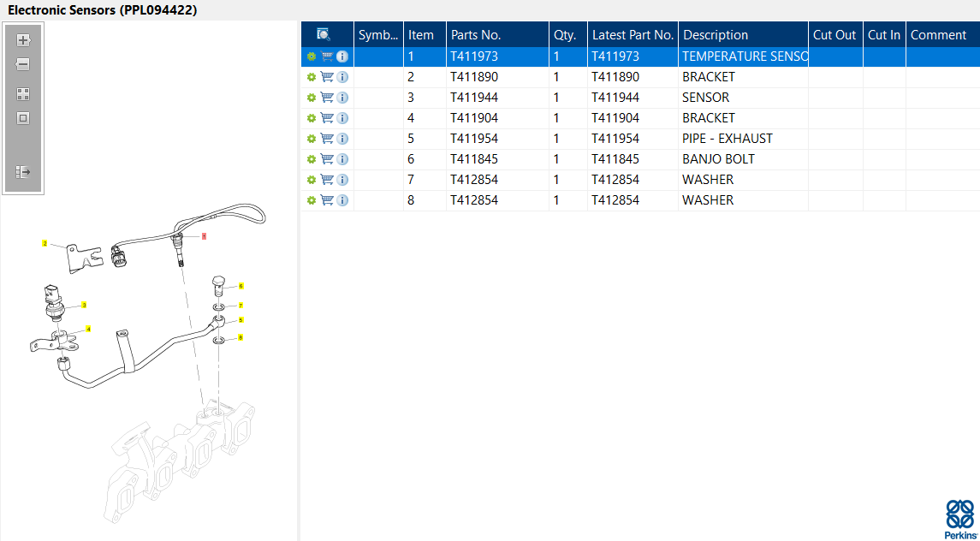Select callout 5 on the diagram
This screenshot has width=980, height=541.
tap(241, 320)
